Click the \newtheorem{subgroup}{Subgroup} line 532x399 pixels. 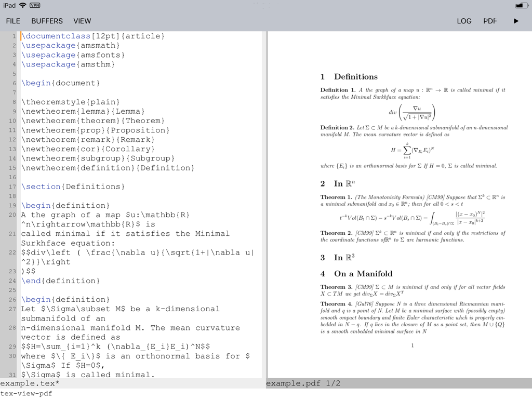pyautogui.click(x=98, y=158)
